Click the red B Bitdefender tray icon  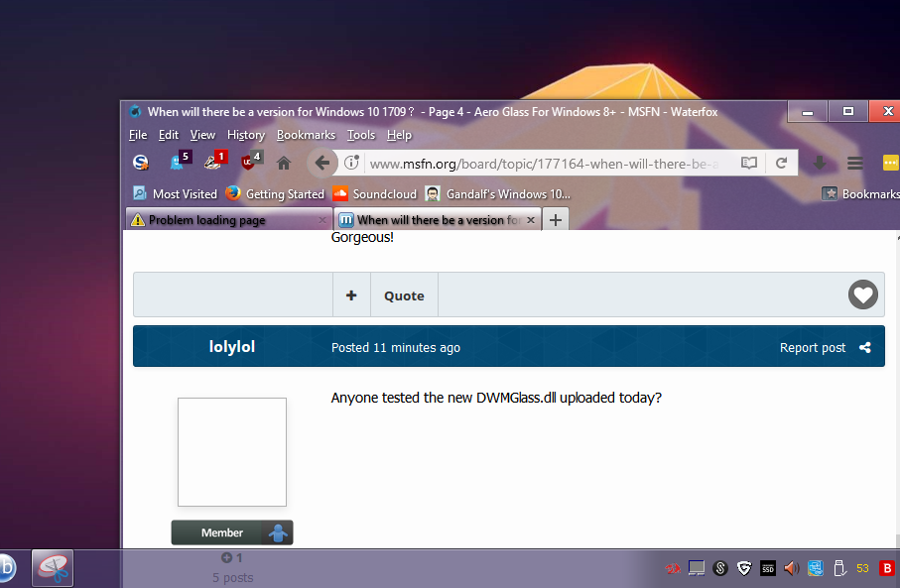887,568
